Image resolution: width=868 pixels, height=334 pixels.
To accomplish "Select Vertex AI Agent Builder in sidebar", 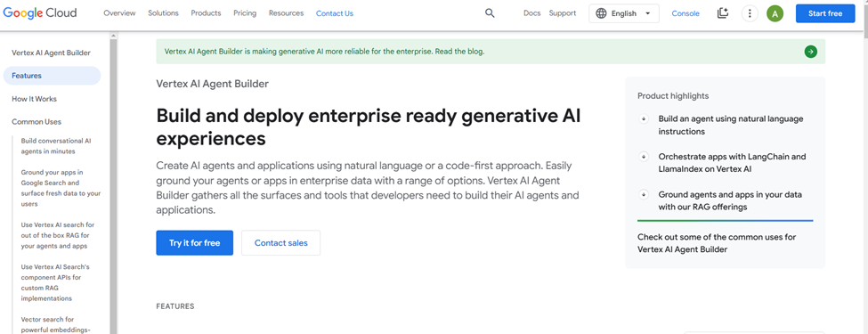I will [51, 53].
